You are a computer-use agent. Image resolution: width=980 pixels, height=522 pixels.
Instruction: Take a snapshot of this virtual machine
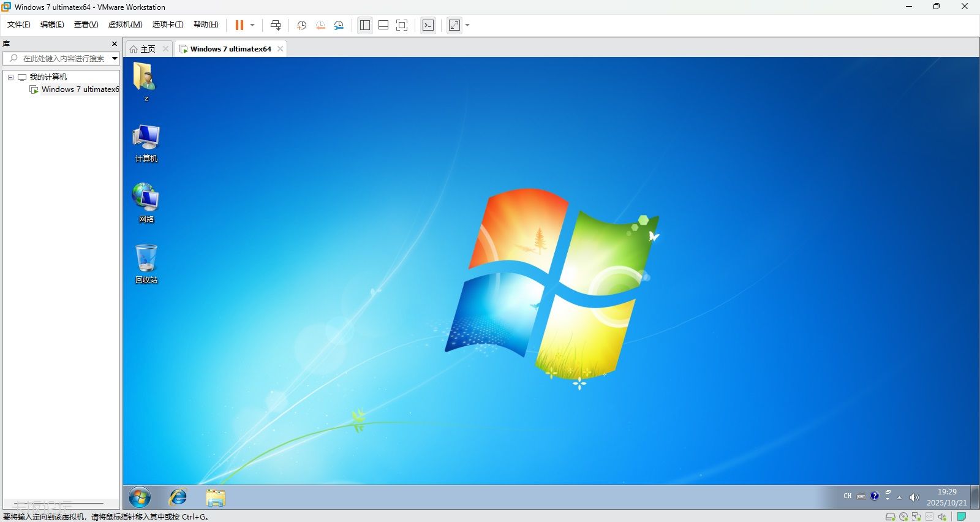301,25
